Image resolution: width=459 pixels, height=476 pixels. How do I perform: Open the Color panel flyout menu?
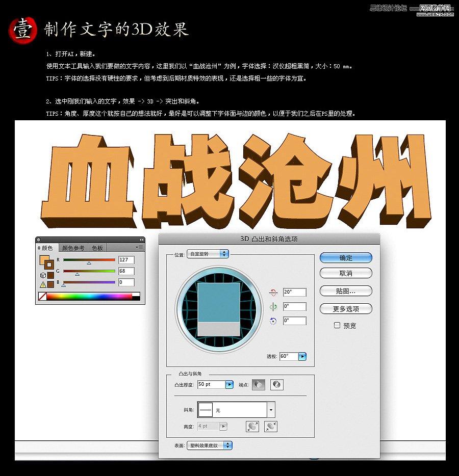click(x=140, y=248)
